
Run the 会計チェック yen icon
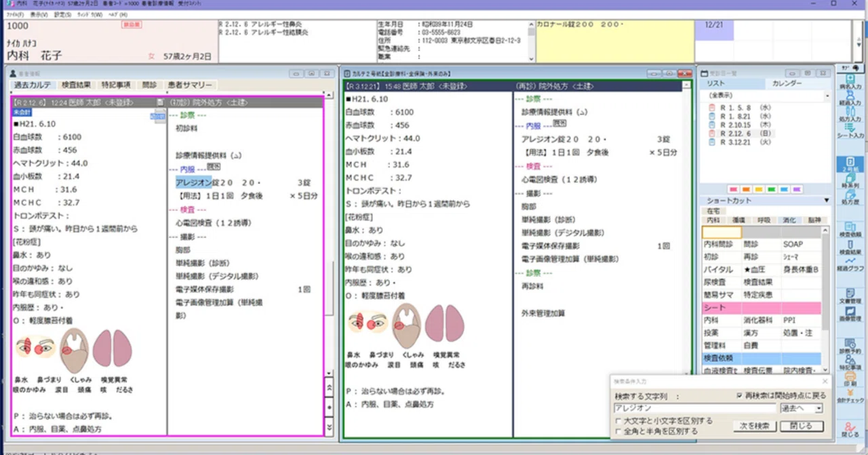[850, 395]
